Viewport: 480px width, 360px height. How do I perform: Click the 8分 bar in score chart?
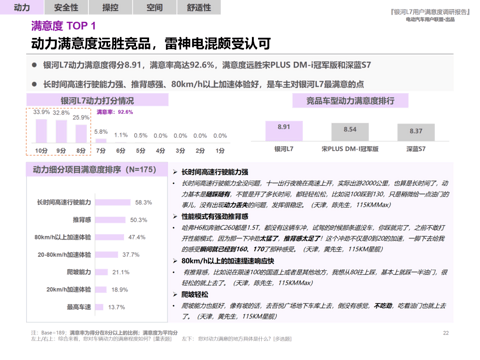point(81,134)
